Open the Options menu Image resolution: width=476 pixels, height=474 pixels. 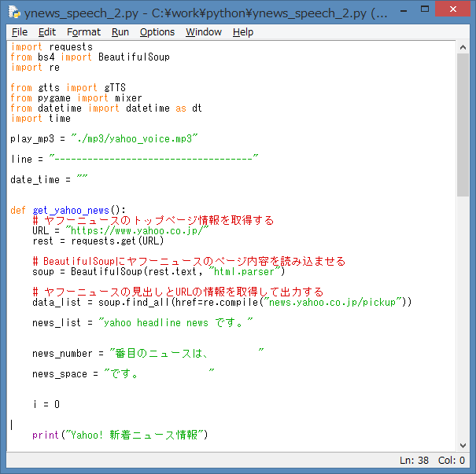157,32
